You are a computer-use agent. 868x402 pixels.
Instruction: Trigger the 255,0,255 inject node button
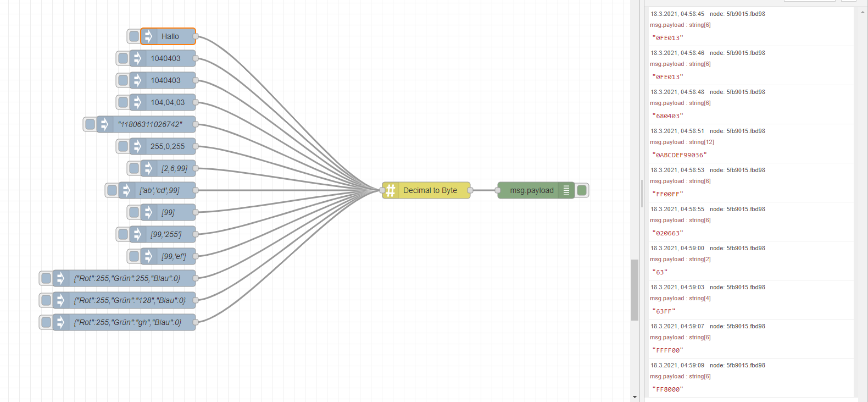pos(123,146)
